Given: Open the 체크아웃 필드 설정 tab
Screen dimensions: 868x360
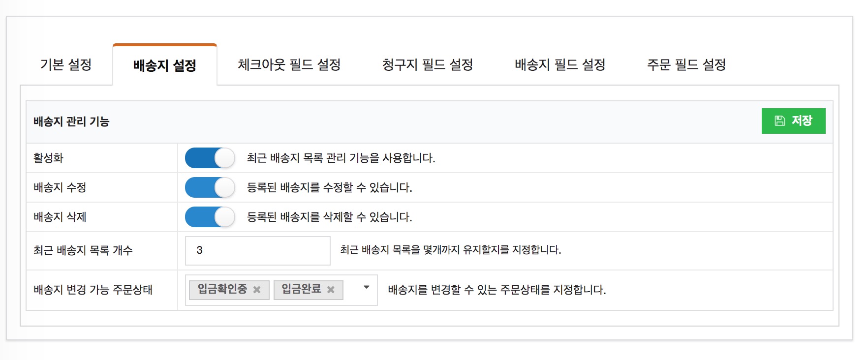Looking at the screenshot, I should tap(289, 64).
